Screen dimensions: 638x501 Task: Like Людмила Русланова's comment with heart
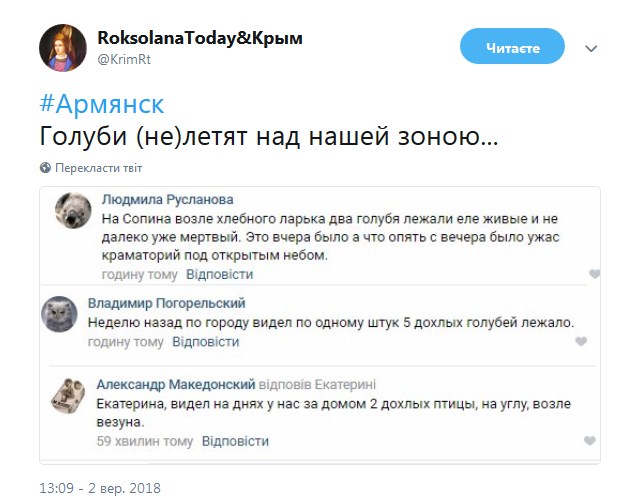[593, 274]
